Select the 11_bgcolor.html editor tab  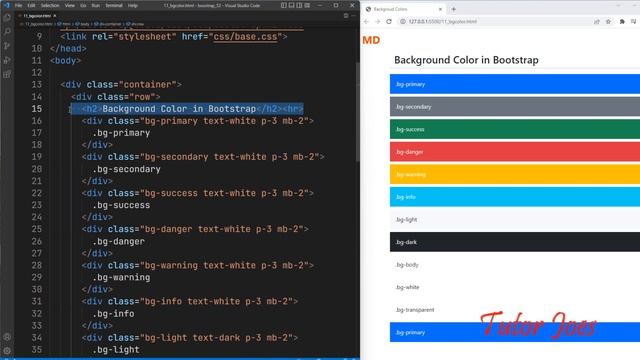tap(38, 16)
